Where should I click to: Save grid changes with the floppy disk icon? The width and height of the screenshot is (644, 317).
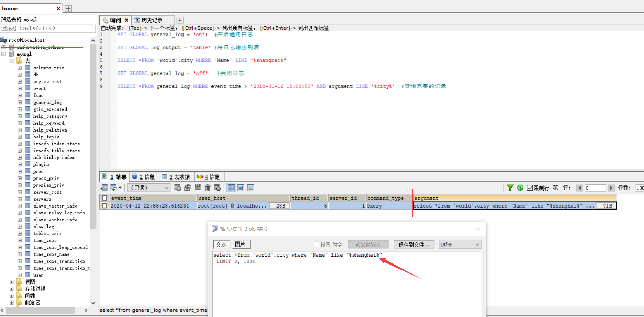pos(198,188)
